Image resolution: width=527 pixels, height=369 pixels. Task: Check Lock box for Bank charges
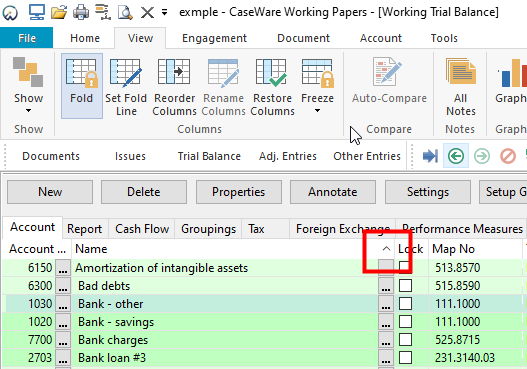405,340
